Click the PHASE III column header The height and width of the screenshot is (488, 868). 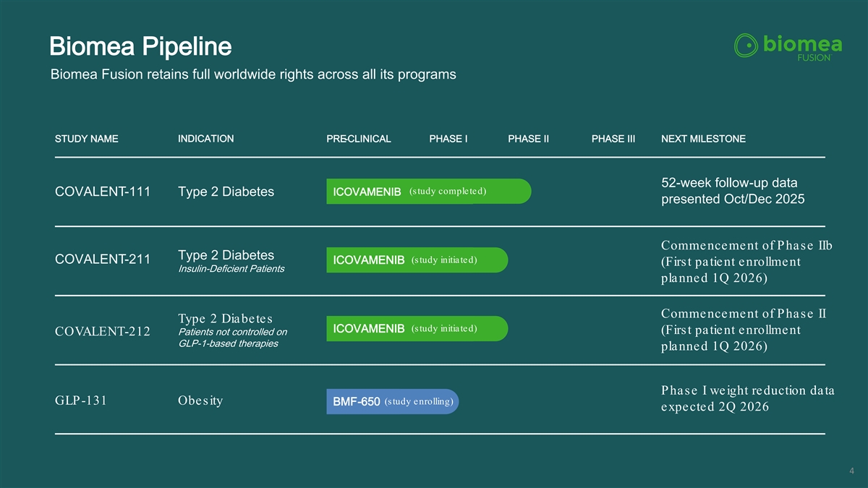tap(613, 139)
